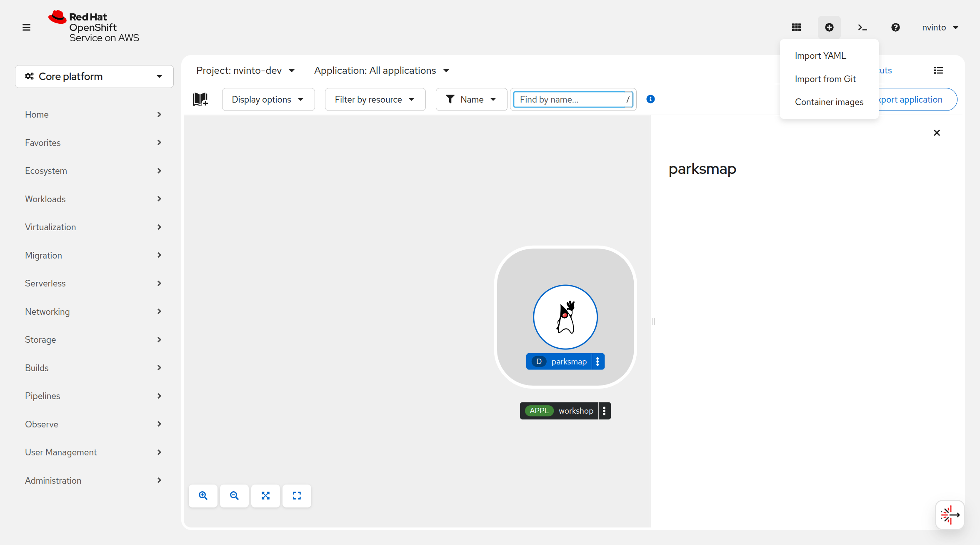
Task: Open the nvinto user menu
Action: point(940,28)
